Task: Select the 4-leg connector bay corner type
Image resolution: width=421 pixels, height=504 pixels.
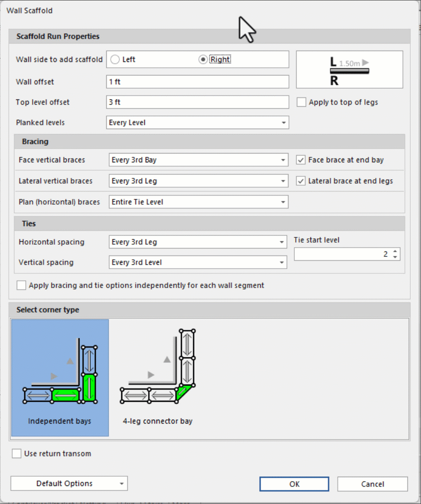Action: coord(157,378)
